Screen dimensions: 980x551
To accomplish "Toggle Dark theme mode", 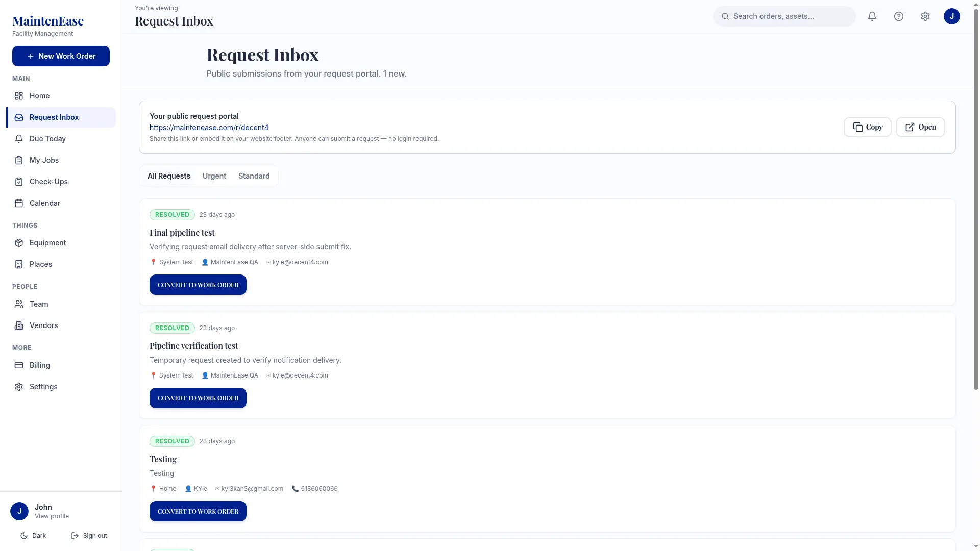I will [33, 536].
